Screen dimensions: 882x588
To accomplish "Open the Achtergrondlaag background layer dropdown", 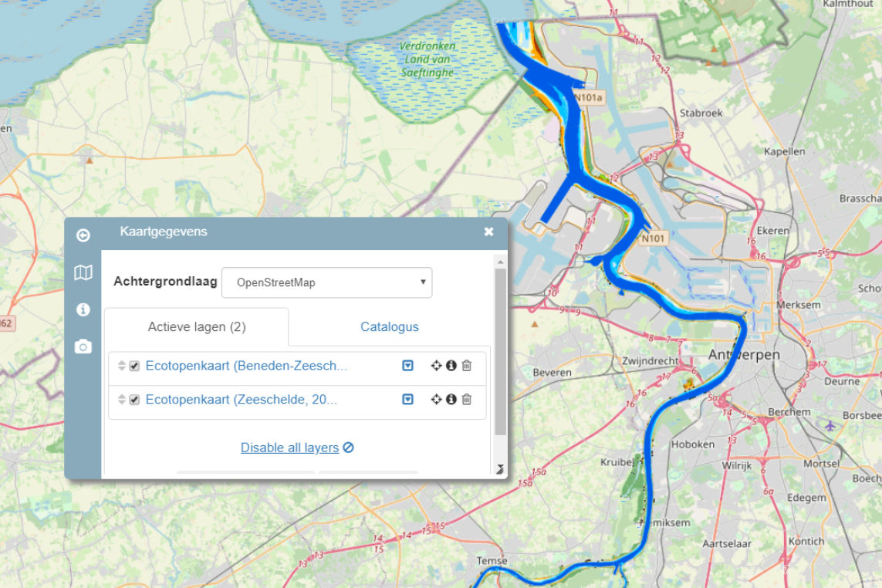I will (326, 282).
